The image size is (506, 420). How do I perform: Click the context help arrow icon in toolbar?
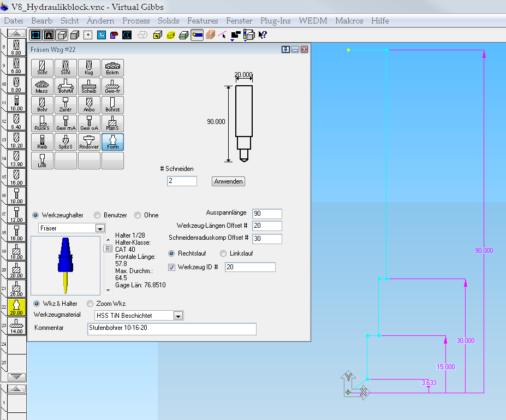pos(263,35)
